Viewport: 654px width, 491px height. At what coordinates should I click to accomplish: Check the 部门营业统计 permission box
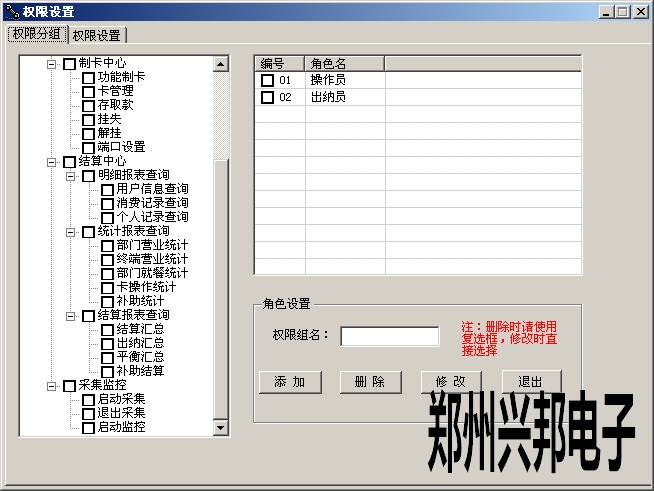(107, 246)
